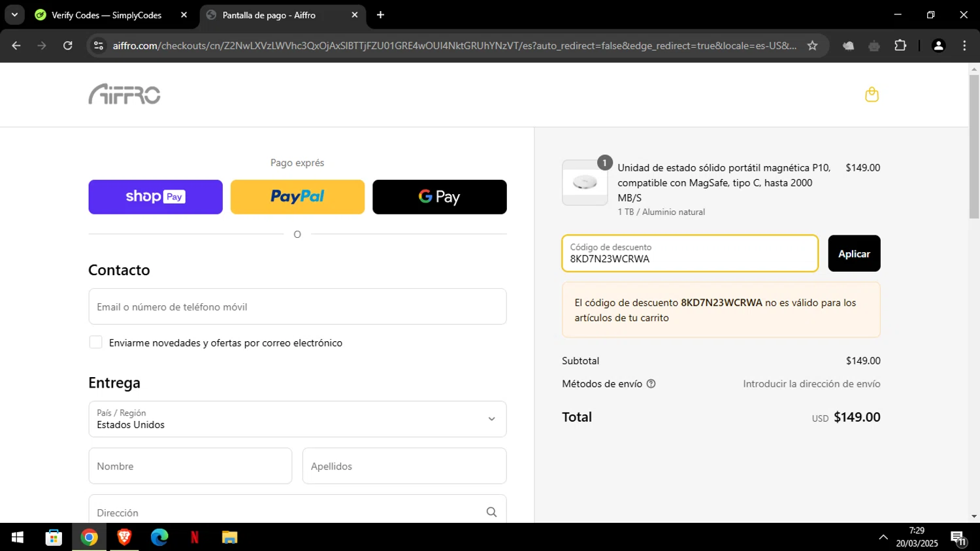
Task: Click the invalid discount code error message
Action: click(721, 310)
